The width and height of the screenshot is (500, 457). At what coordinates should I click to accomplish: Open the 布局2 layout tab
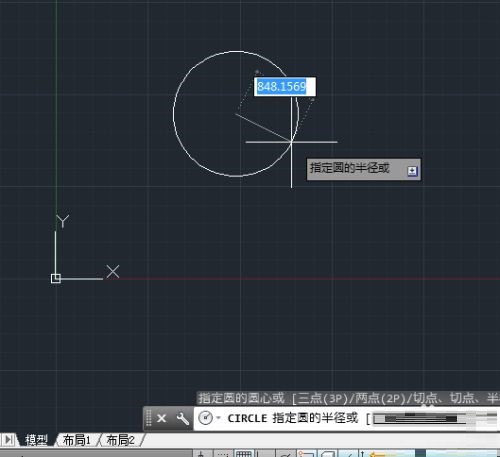pos(120,440)
